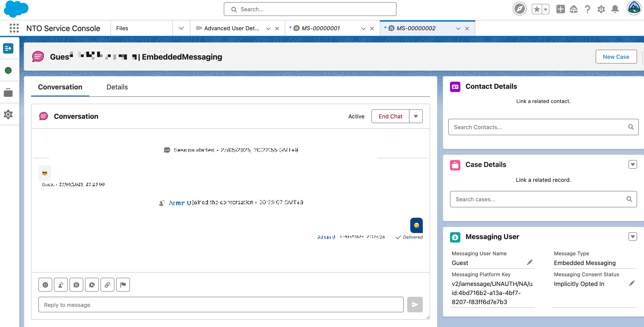Click the New Case button
The image size is (644, 327).
[x=616, y=57]
